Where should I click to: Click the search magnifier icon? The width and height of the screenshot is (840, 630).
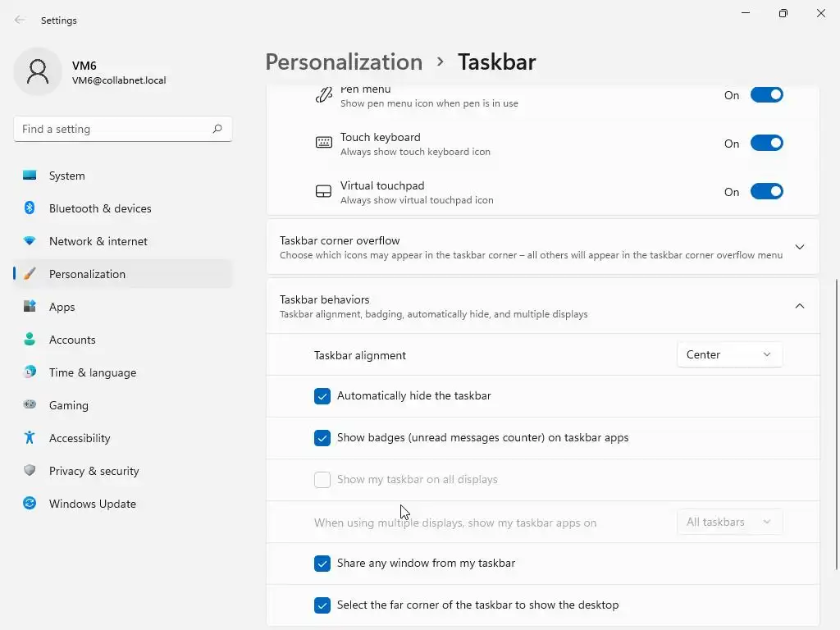217,129
